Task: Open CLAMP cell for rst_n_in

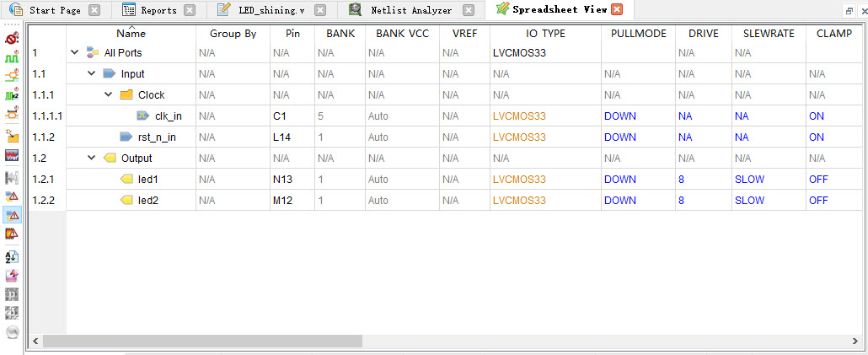Action: pos(834,137)
